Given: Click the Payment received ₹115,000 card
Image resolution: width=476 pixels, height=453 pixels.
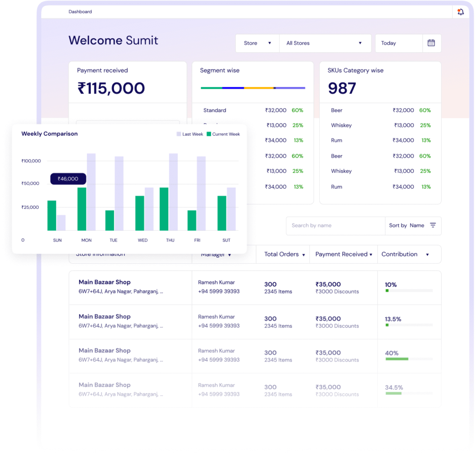Looking at the screenshot, I should [127, 82].
